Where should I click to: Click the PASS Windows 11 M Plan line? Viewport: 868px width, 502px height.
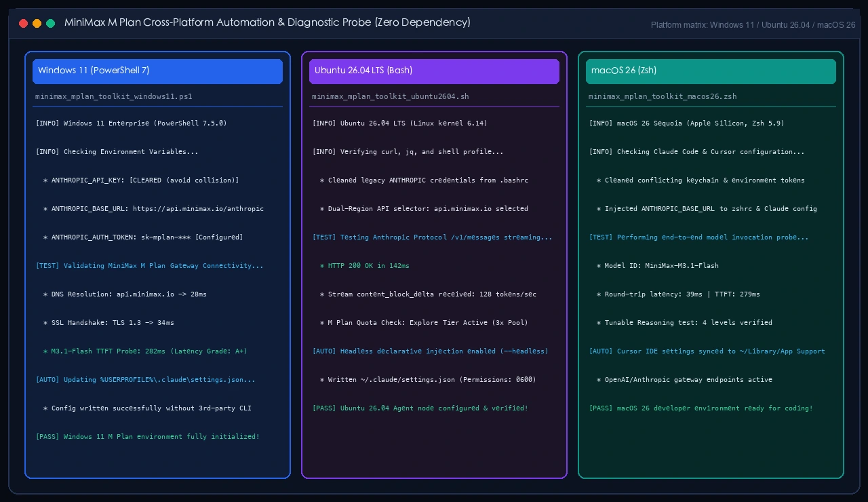point(148,437)
